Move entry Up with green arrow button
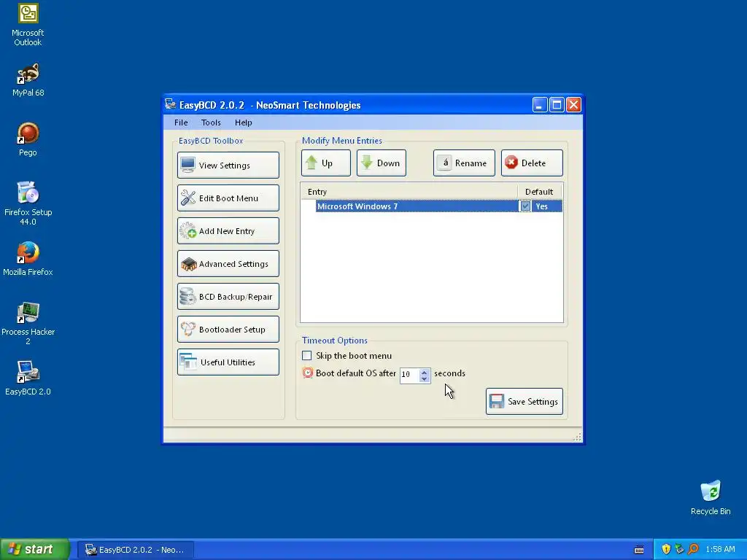Viewport: 747px width, 560px height. click(326, 163)
